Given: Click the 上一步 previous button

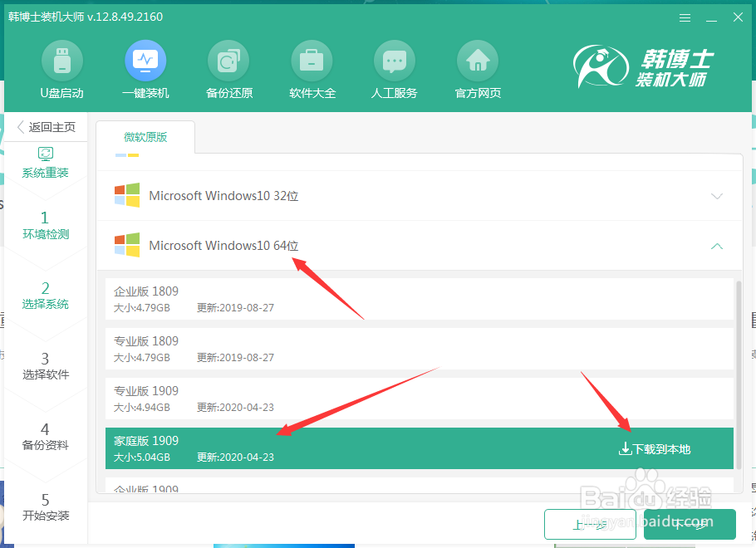Looking at the screenshot, I should [591, 524].
